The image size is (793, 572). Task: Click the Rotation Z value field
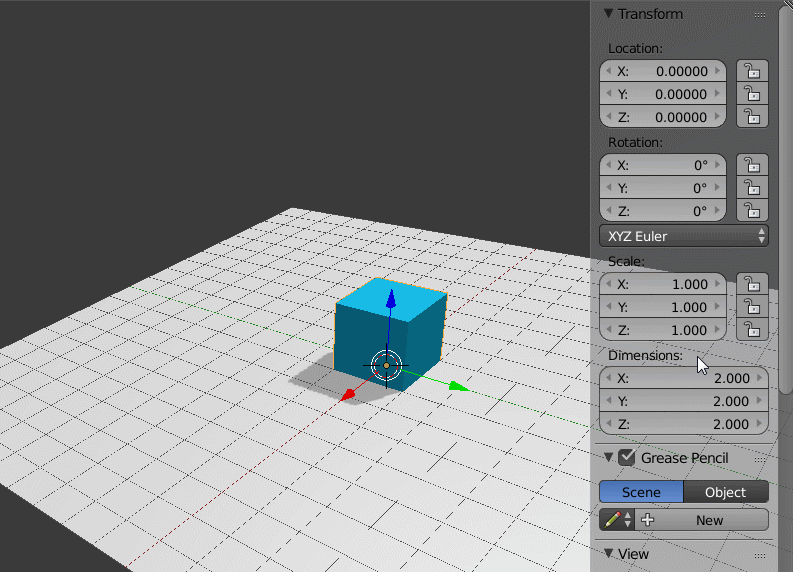tap(663, 211)
